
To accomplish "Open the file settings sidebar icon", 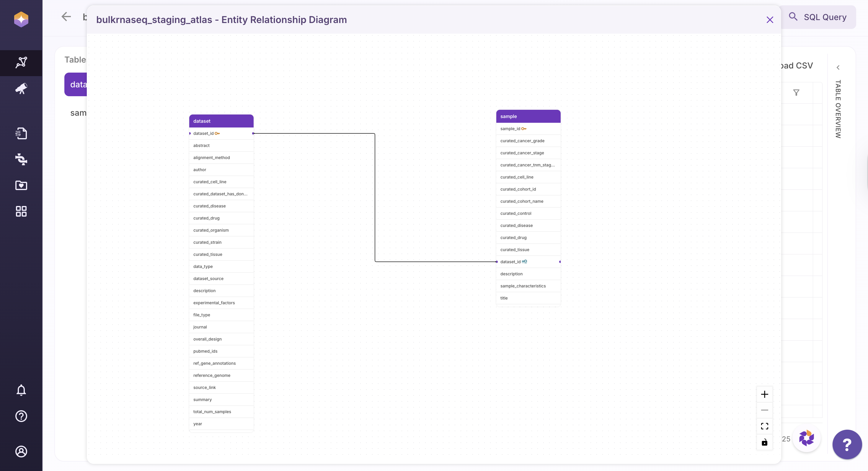I will pyautogui.click(x=21, y=133).
